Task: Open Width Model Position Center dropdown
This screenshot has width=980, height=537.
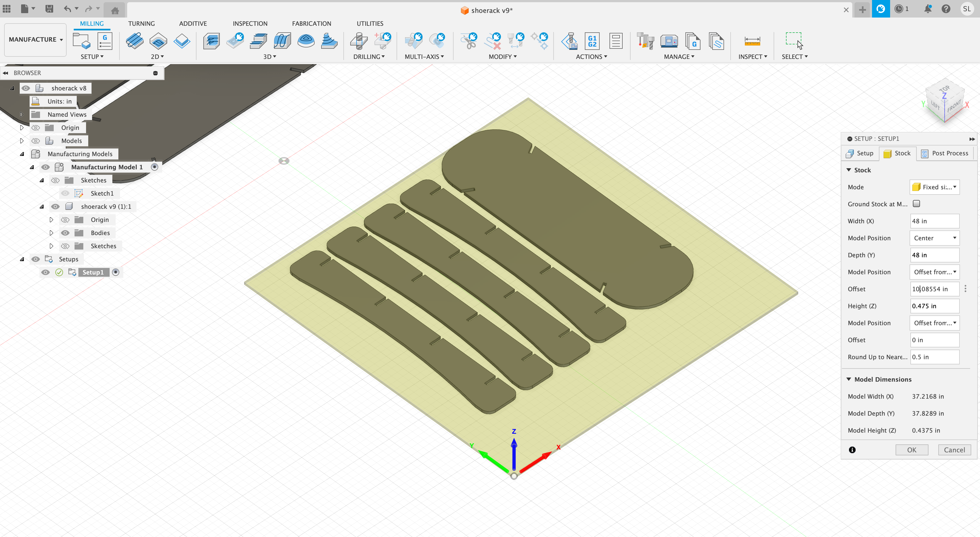Action: [x=934, y=238]
